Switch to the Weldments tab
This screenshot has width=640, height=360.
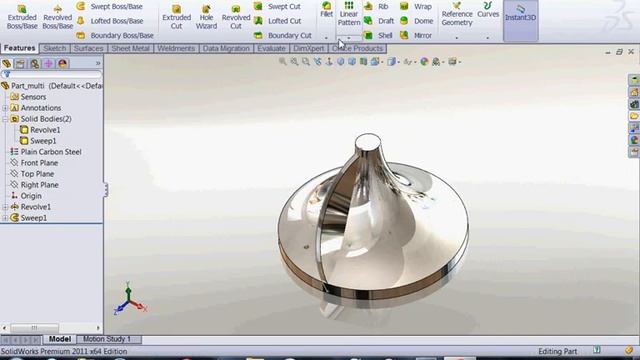176,49
